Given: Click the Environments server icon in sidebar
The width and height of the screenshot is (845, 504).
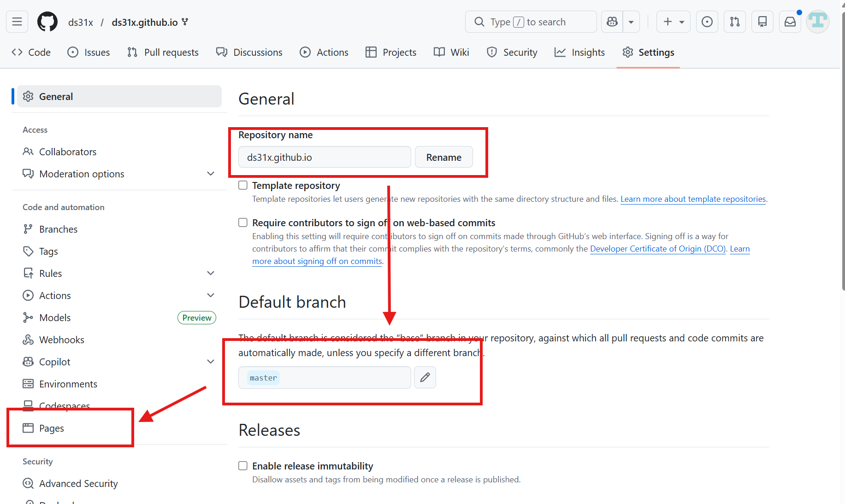Looking at the screenshot, I should click(28, 384).
